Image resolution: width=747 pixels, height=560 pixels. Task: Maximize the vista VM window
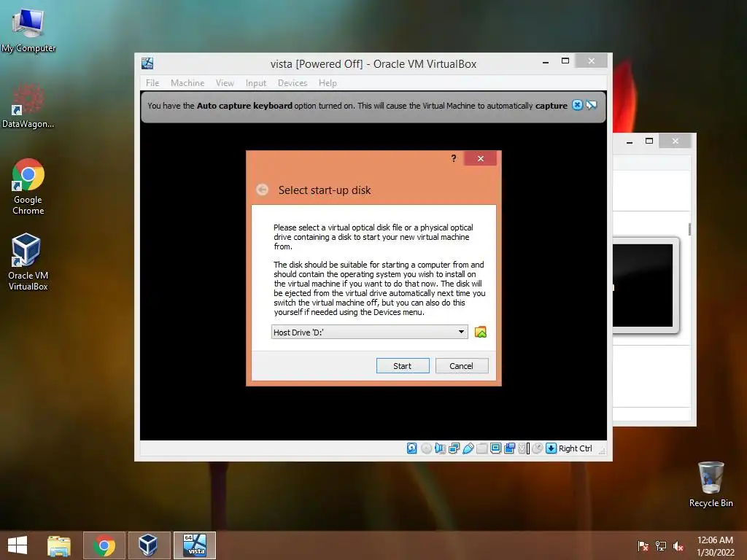[565, 61]
